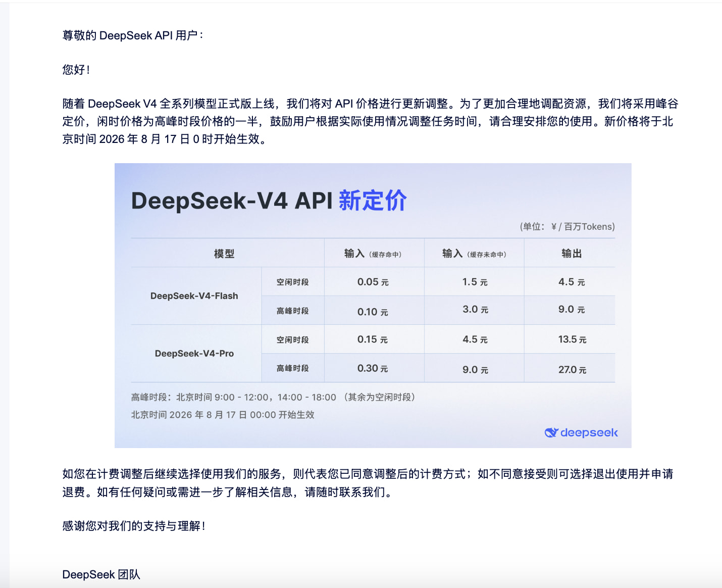The width and height of the screenshot is (722, 588).
Task: Click the heading "DeepSeek-V4 API 新定价"
Action: (269, 201)
